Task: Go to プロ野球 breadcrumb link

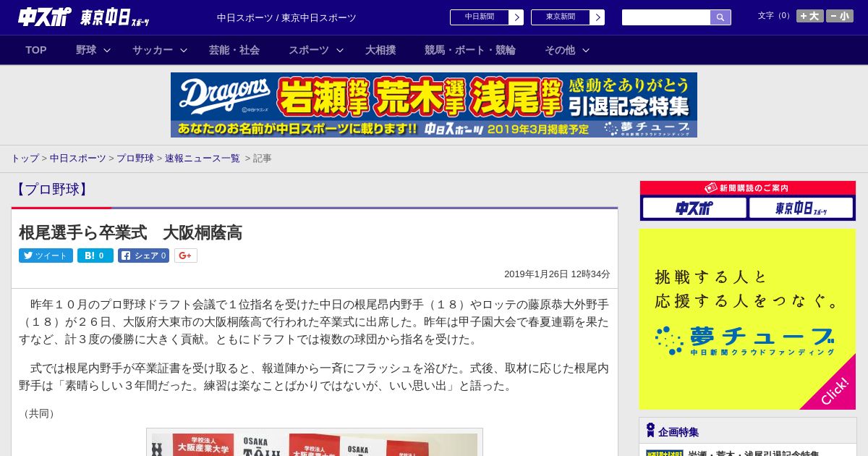Action: tap(135, 159)
